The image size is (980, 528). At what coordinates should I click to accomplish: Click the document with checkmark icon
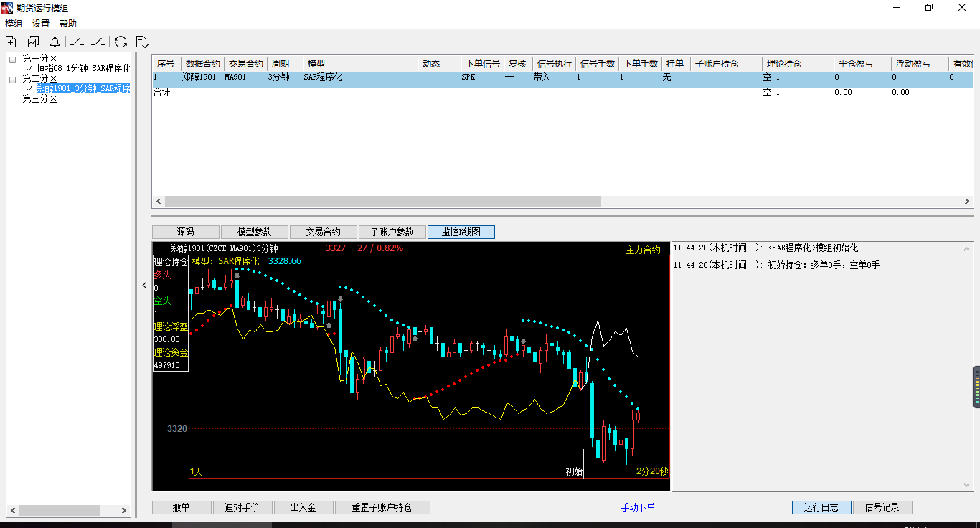(141, 42)
